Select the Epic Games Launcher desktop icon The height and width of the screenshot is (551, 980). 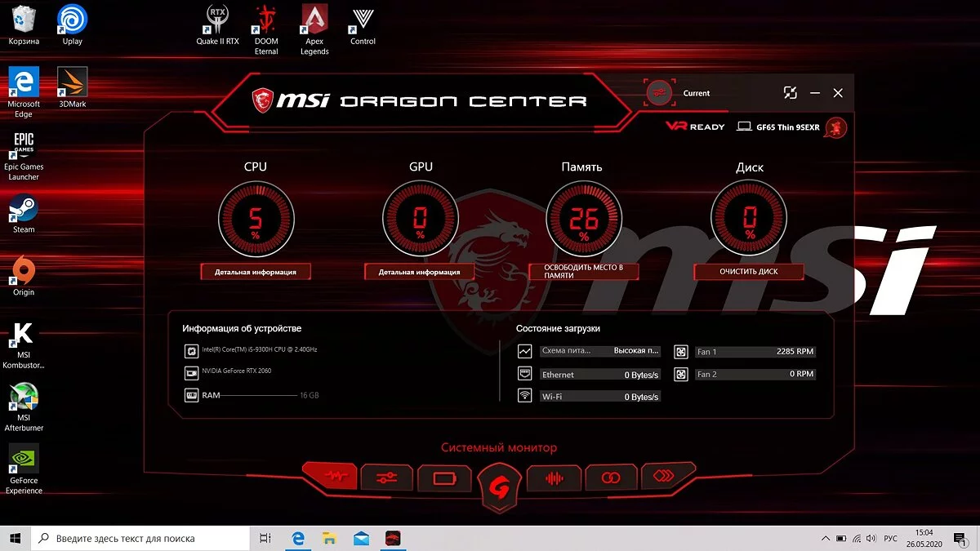[x=24, y=156]
